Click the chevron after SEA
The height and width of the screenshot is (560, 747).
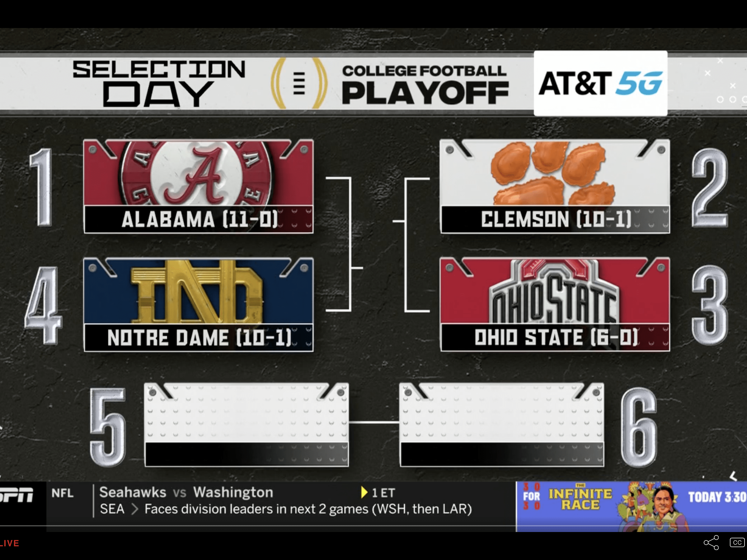tap(134, 509)
